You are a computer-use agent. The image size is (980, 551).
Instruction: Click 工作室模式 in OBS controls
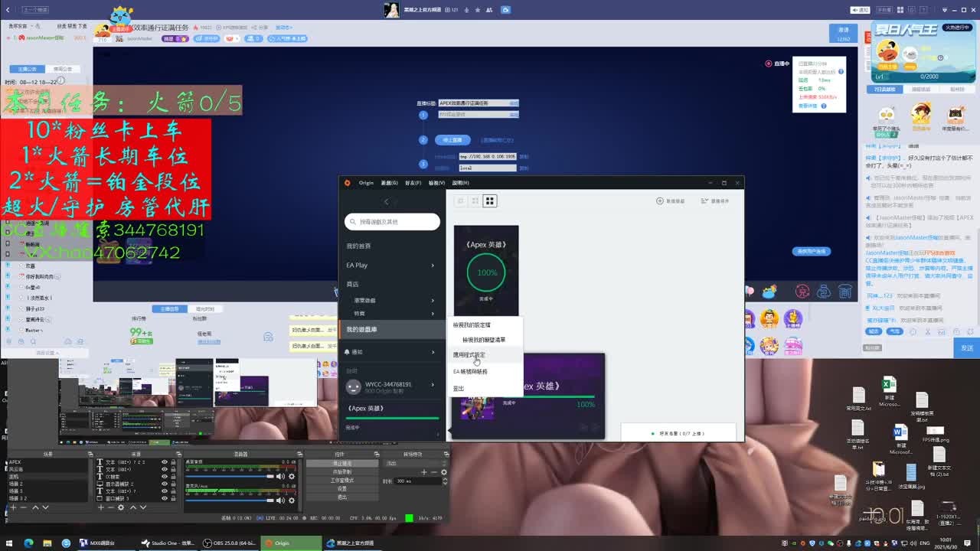tap(342, 481)
